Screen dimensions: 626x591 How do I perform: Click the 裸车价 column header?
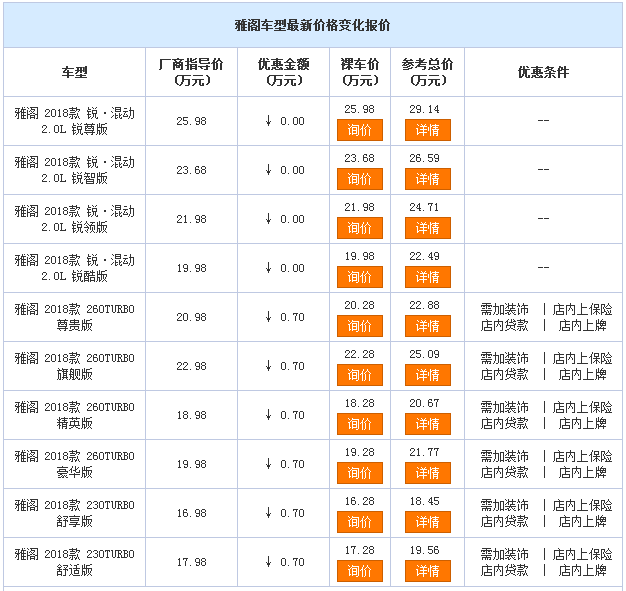click(360, 72)
